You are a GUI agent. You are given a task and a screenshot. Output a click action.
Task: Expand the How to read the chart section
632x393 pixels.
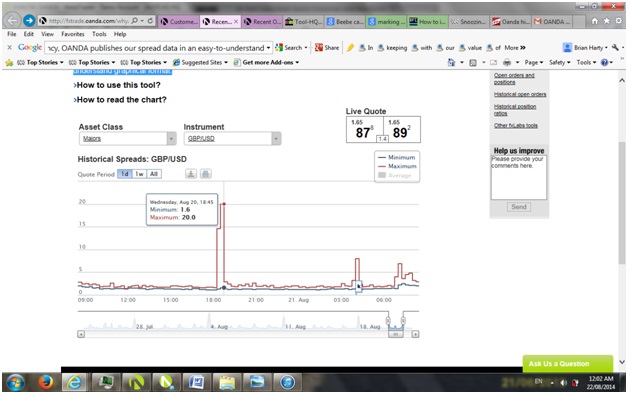pos(120,100)
